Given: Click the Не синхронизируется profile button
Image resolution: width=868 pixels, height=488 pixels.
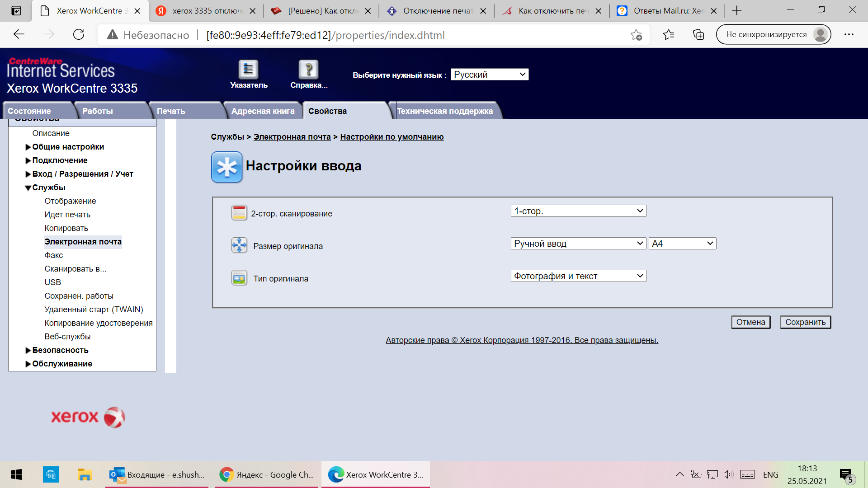Looking at the screenshot, I should click(x=774, y=34).
